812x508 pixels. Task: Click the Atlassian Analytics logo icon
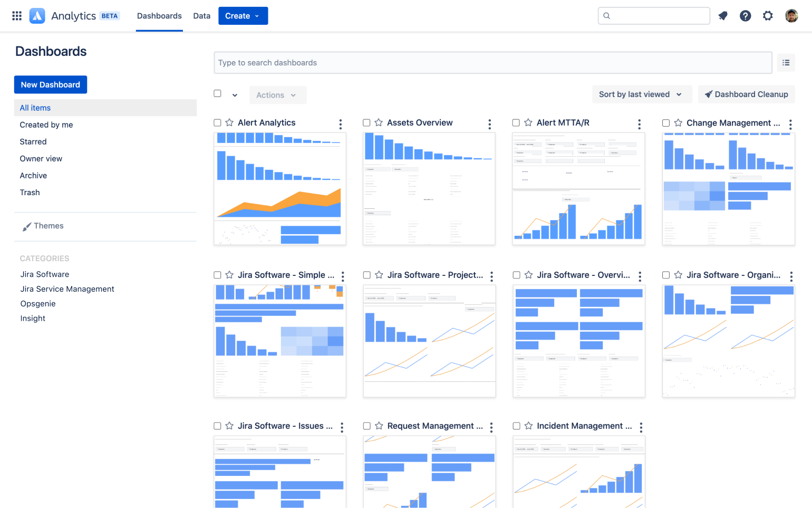[x=37, y=16]
